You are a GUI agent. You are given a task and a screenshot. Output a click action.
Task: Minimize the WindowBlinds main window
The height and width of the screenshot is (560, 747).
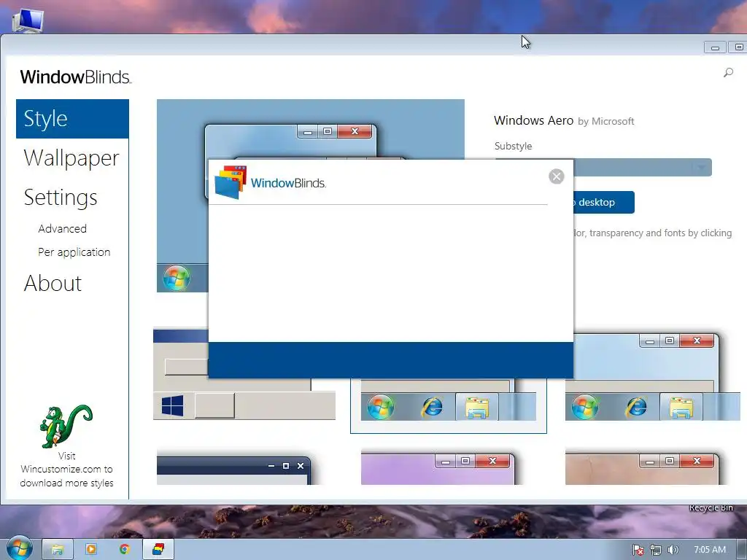tap(715, 47)
